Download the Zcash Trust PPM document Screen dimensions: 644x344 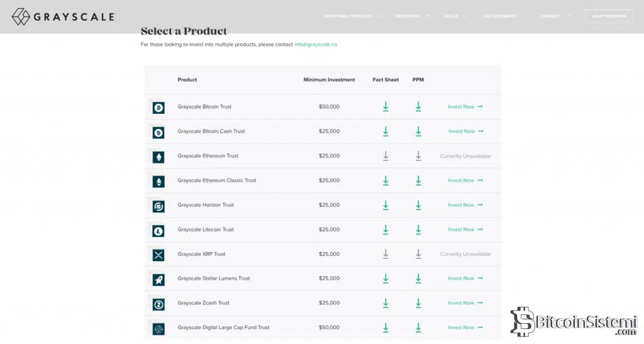point(418,303)
